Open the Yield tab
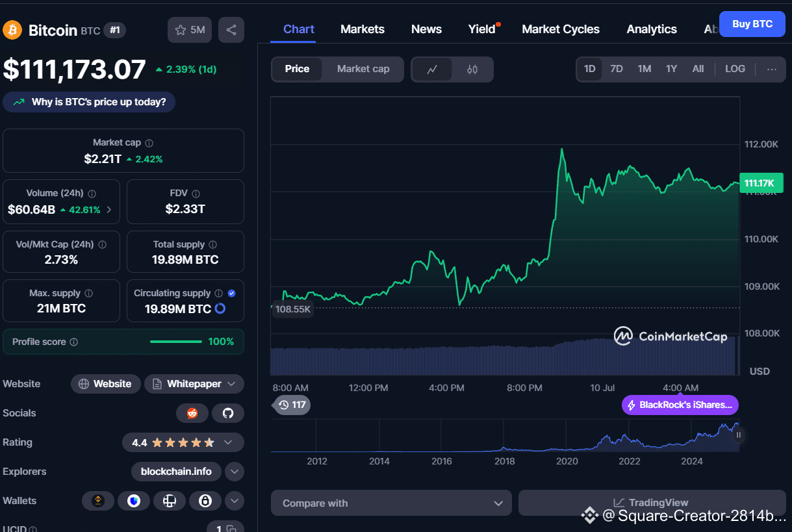The image size is (792, 532). pyautogui.click(x=482, y=29)
